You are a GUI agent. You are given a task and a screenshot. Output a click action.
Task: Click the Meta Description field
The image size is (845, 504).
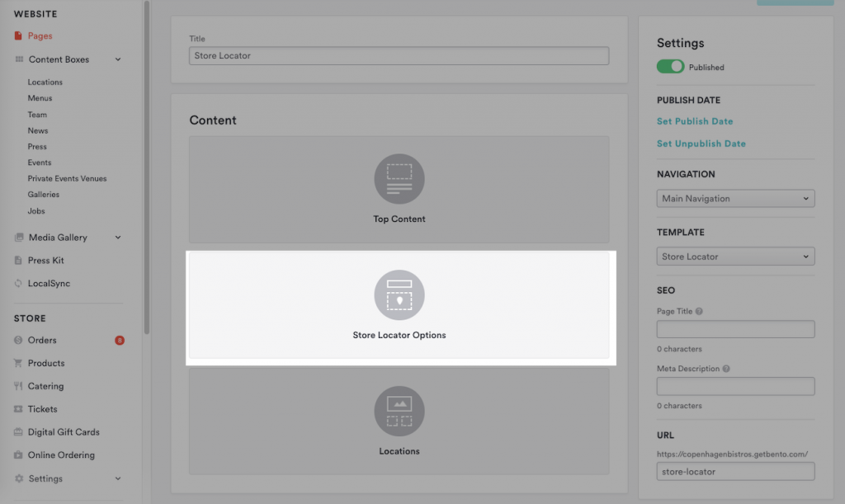point(735,386)
